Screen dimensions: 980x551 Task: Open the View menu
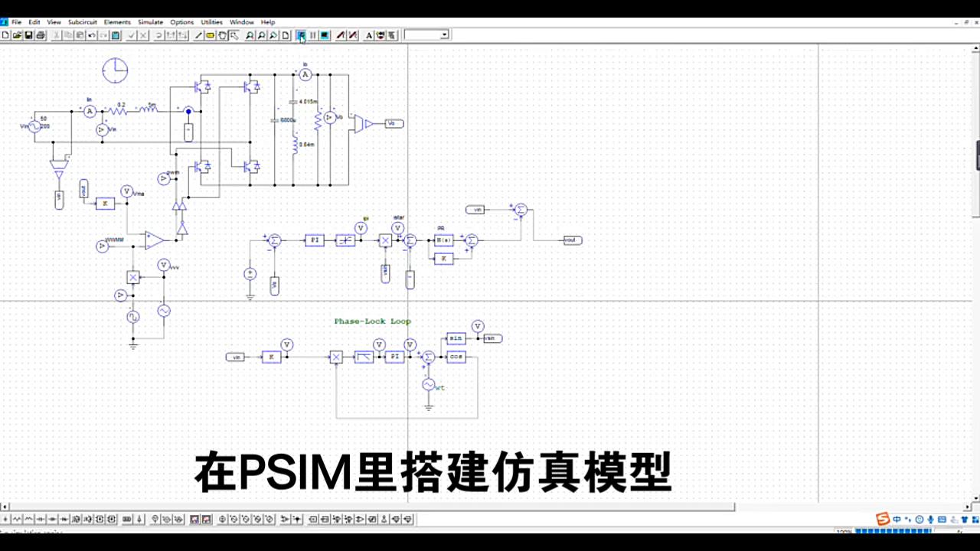[54, 22]
